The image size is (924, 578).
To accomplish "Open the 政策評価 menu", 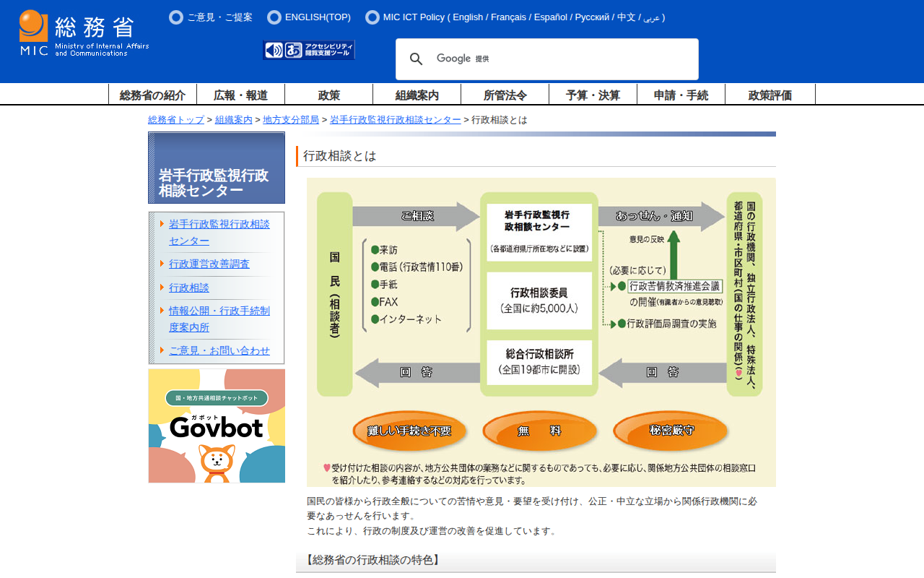I will 770,95.
